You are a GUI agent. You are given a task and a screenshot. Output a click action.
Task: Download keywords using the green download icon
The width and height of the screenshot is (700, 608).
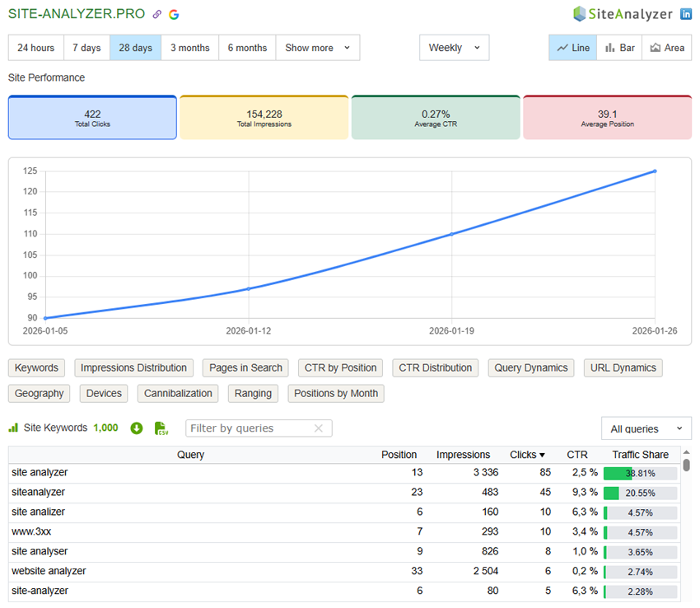(x=137, y=428)
